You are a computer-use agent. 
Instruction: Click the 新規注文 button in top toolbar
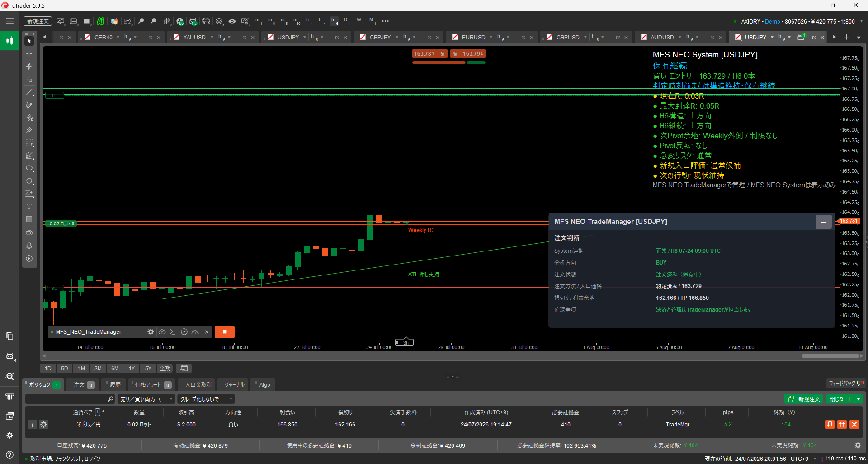pos(38,21)
